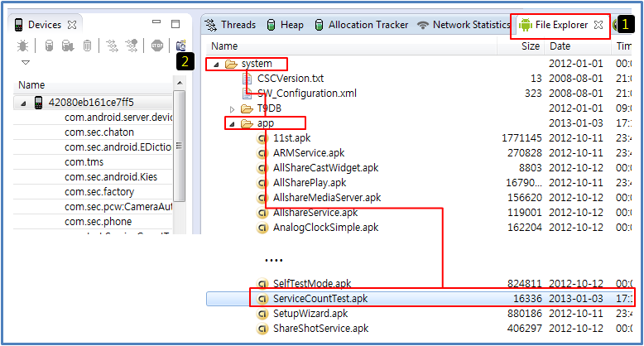Click the Update Threads toolbar icon

click(x=112, y=46)
